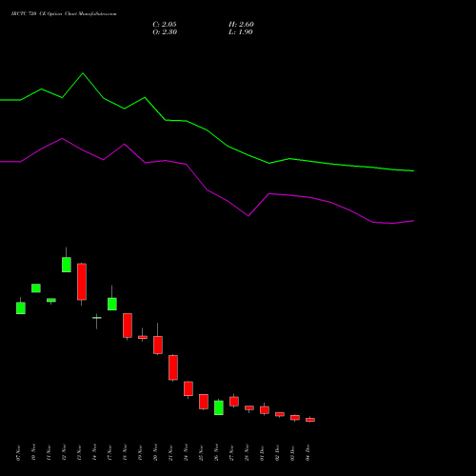This screenshot has height=476, width=476.
Task: Click the 24 Nov date axis label
Action: point(186,453)
